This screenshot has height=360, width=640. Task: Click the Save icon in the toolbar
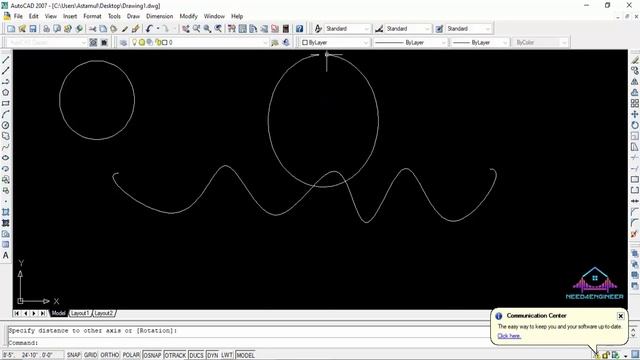(x=33, y=29)
